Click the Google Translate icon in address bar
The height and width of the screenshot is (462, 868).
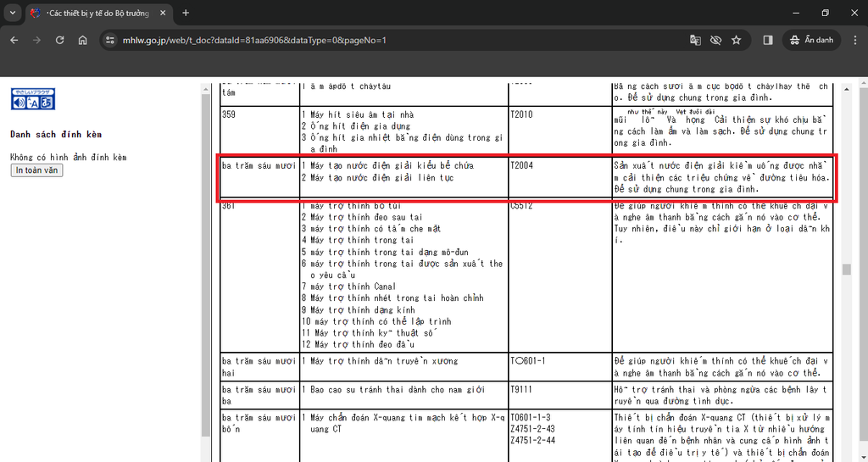(x=695, y=40)
